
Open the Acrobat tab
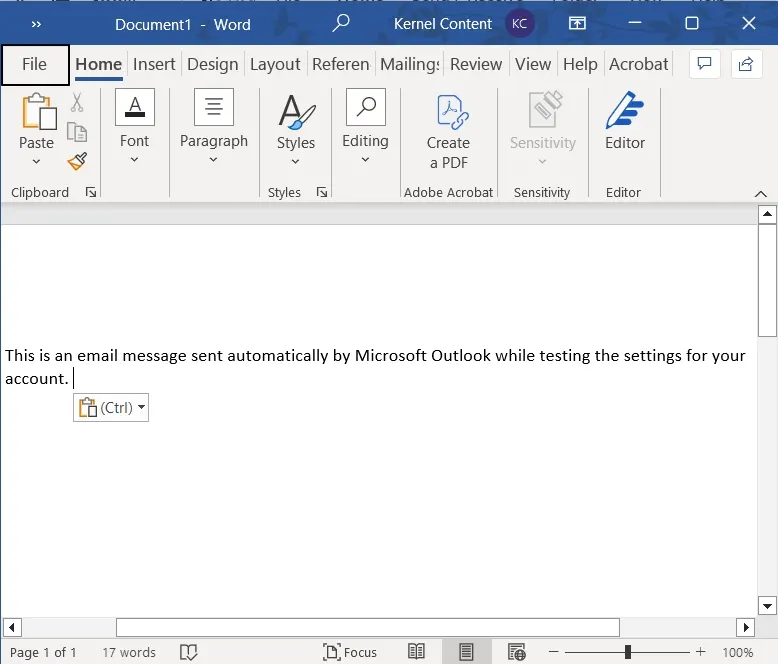639,65
